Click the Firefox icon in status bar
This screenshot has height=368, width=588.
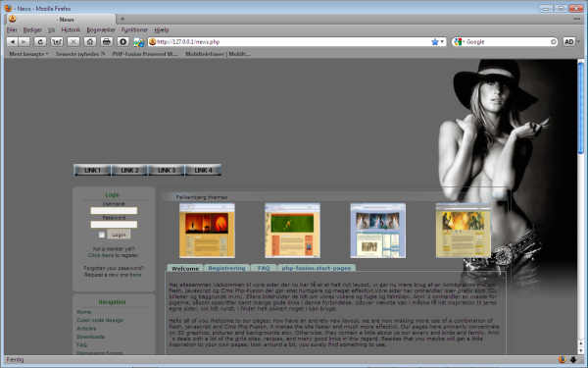(x=562, y=359)
